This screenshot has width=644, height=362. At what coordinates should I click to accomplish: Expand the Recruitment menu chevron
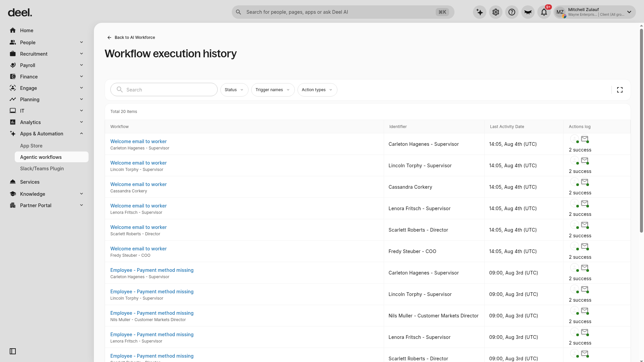pos(82,54)
